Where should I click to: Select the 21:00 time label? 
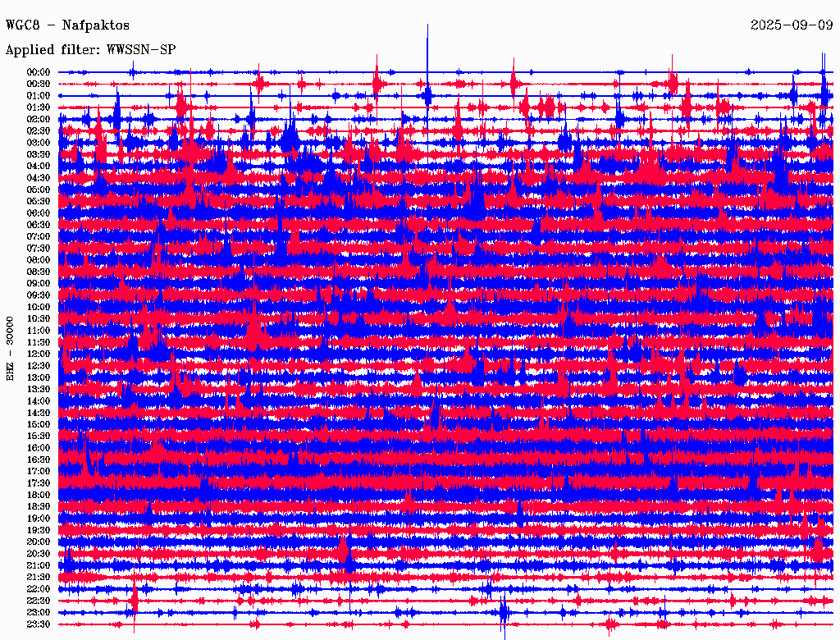click(x=39, y=565)
